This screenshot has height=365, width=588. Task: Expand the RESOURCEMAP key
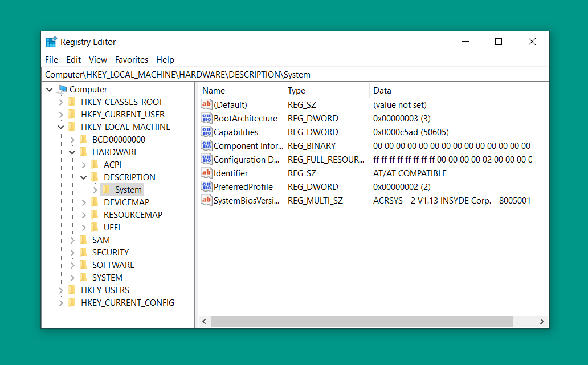(x=84, y=215)
